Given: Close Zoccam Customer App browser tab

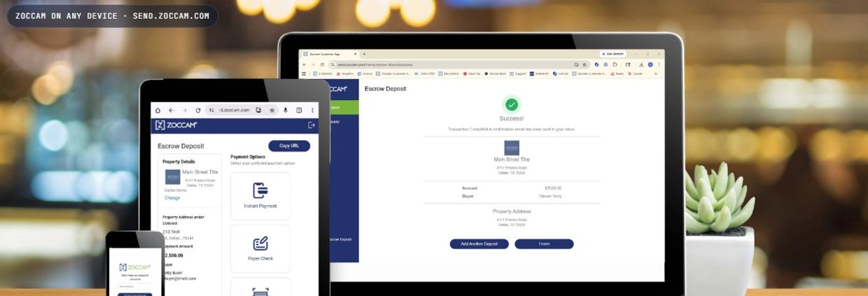Looking at the screenshot, I should [355, 54].
